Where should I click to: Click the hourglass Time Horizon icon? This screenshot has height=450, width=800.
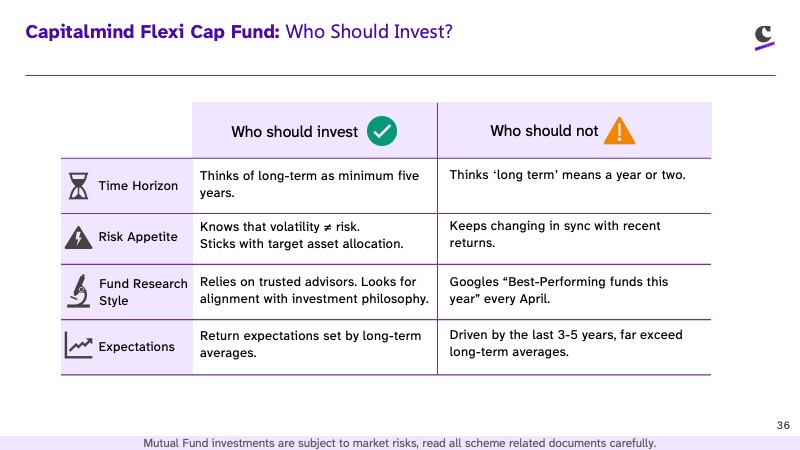click(x=78, y=186)
